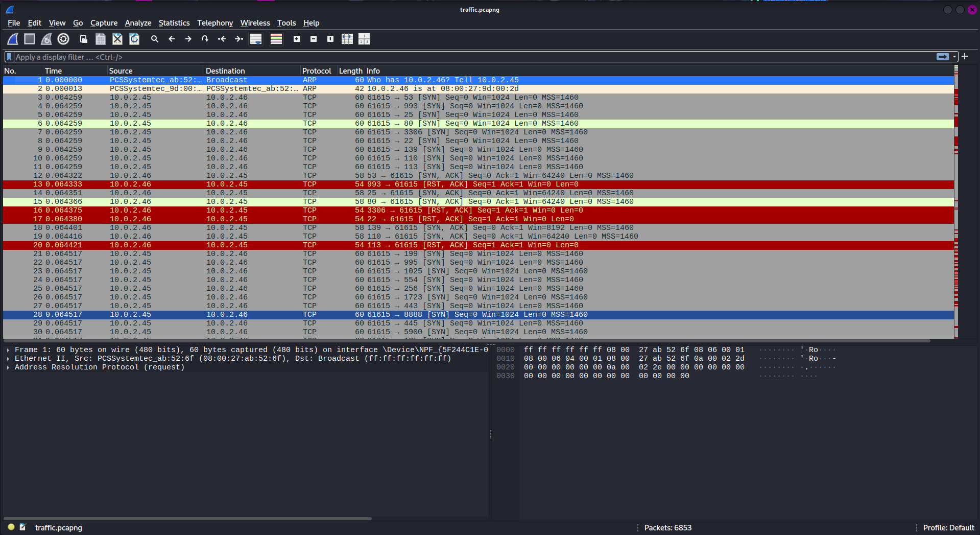Open capture options gear icon
This screenshot has width=980, height=535.
coord(63,39)
